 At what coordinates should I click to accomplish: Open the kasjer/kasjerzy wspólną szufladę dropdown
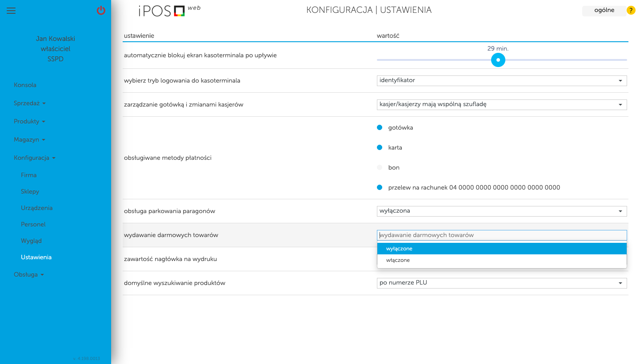click(x=502, y=104)
